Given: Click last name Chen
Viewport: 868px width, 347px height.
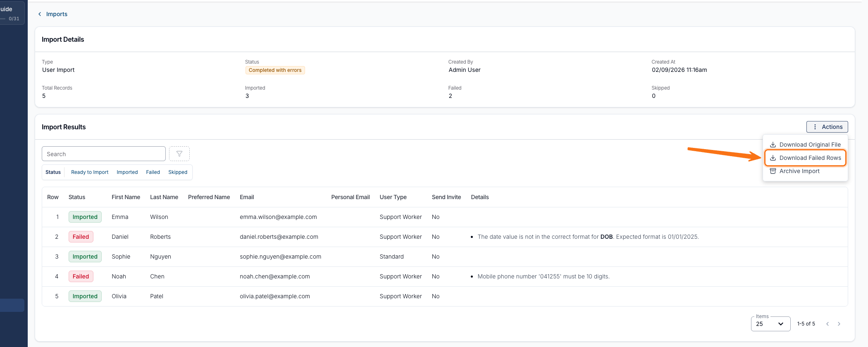Looking at the screenshot, I should [x=157, y=276].
